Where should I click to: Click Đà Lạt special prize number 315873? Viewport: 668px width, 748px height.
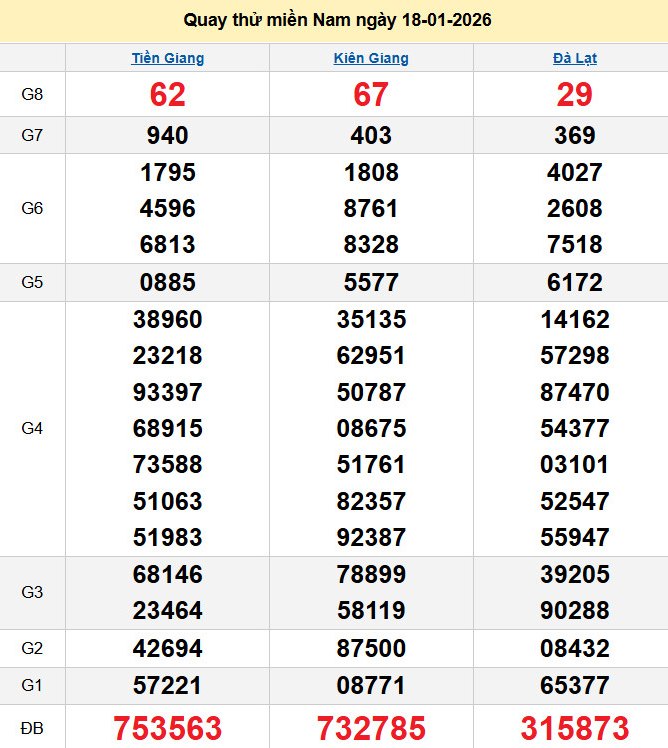[x=574, y=728]
